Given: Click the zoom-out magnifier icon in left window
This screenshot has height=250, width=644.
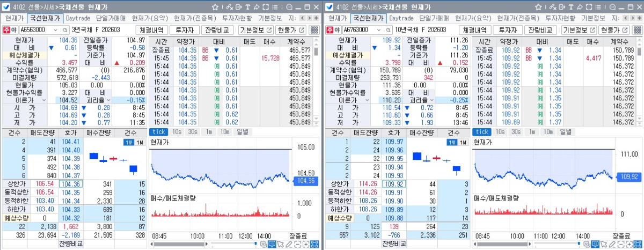Looking at the screenshot, I should pos(289,7).
